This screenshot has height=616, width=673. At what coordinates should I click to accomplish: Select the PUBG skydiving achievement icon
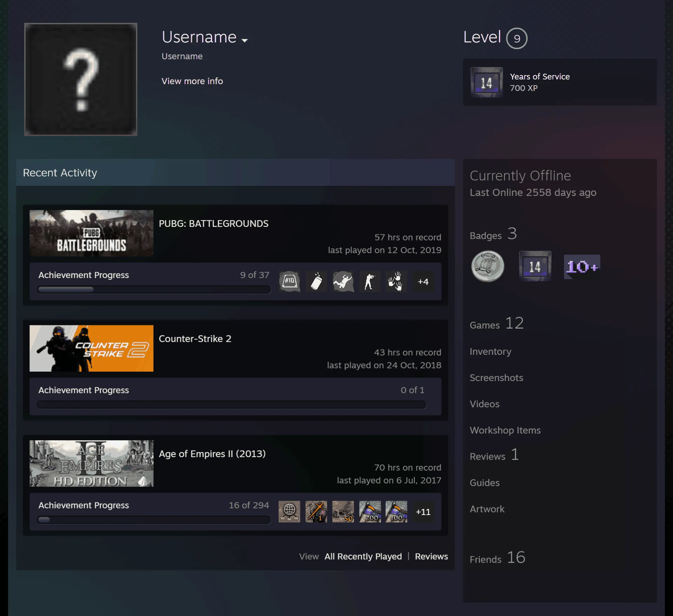tap(343, 282)
